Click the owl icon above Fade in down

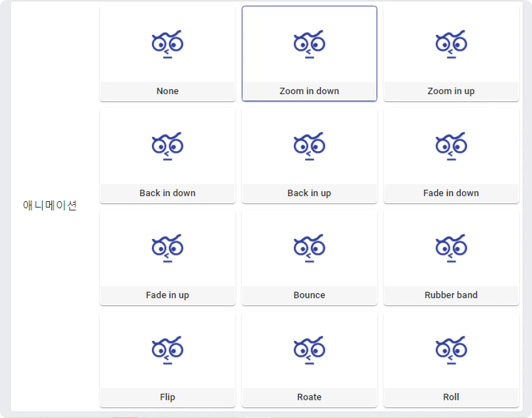pos(451,146)
